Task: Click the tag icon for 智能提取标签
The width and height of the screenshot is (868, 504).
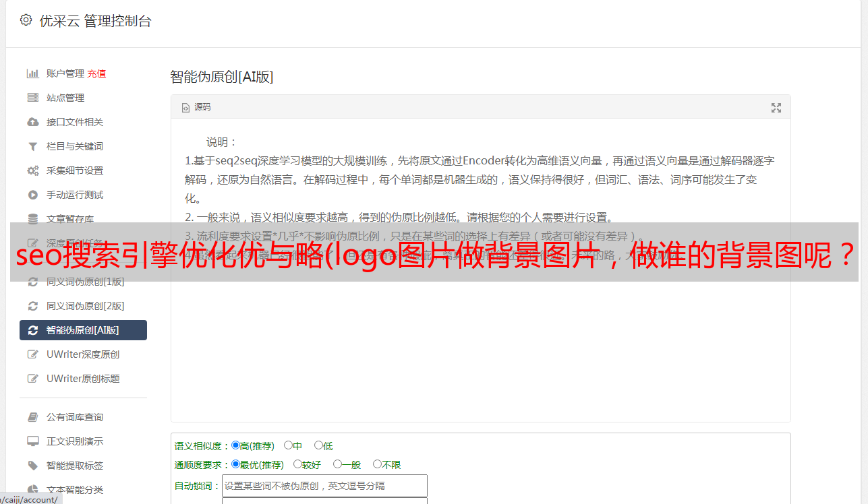Action: click(32, 466)
